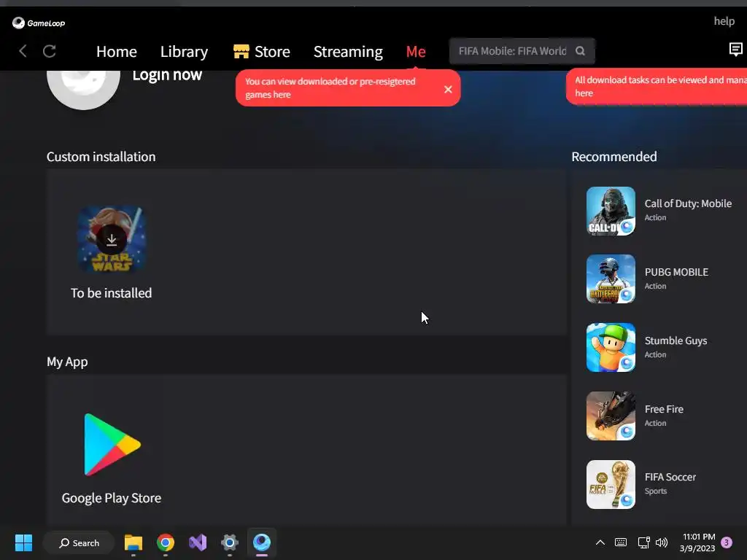Open the Call of Duty: Mobile icon
The width and height of the screenshot is (747, 560).
(611, 211)
